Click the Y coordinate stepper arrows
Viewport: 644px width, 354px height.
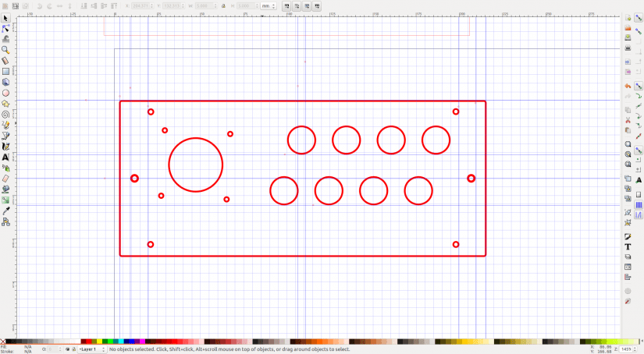pyautogui.click(x=183, y=6)
